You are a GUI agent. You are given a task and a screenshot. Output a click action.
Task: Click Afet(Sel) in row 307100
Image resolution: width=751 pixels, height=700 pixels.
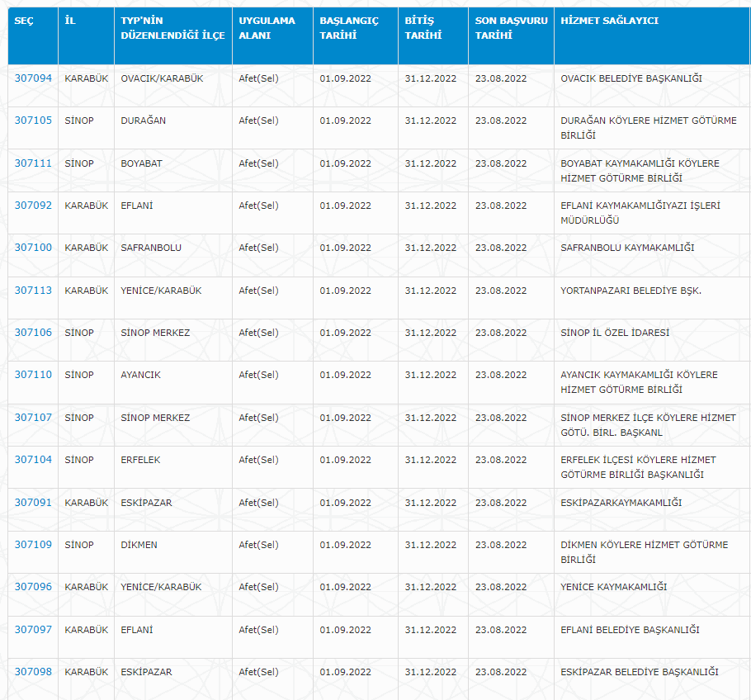(x=258, y=248)
